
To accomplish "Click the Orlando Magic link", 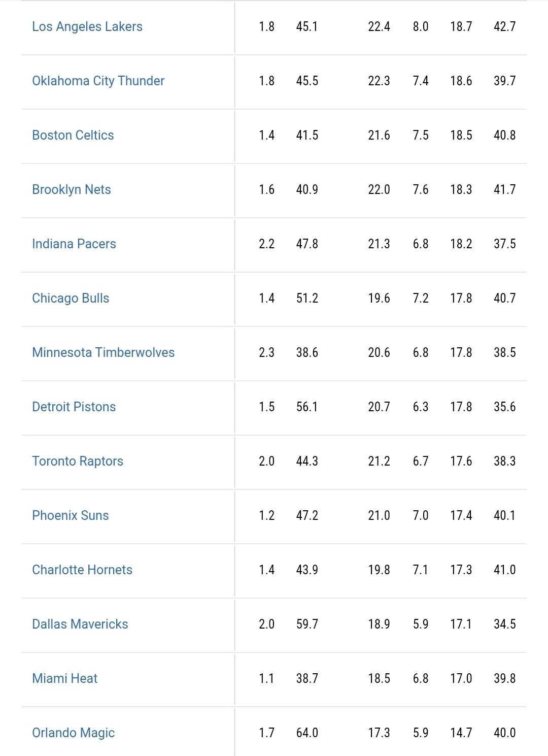I will click(74, 733).
